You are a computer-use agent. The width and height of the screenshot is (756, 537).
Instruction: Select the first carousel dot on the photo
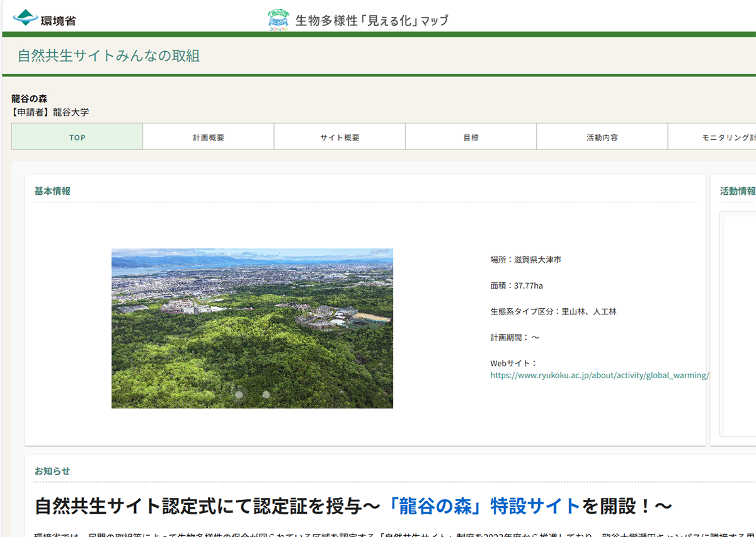[239, 394]
